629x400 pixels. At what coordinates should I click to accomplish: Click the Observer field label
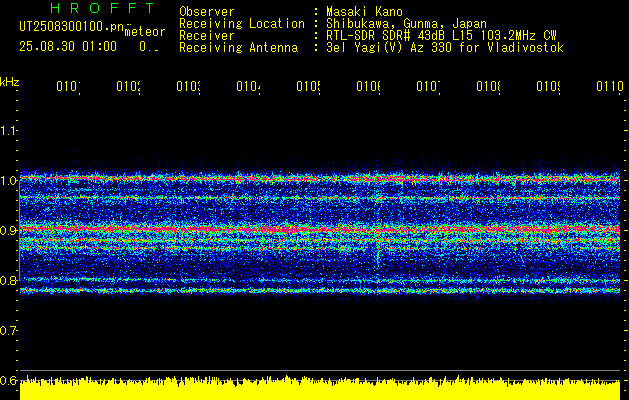[x=207, y=12]
